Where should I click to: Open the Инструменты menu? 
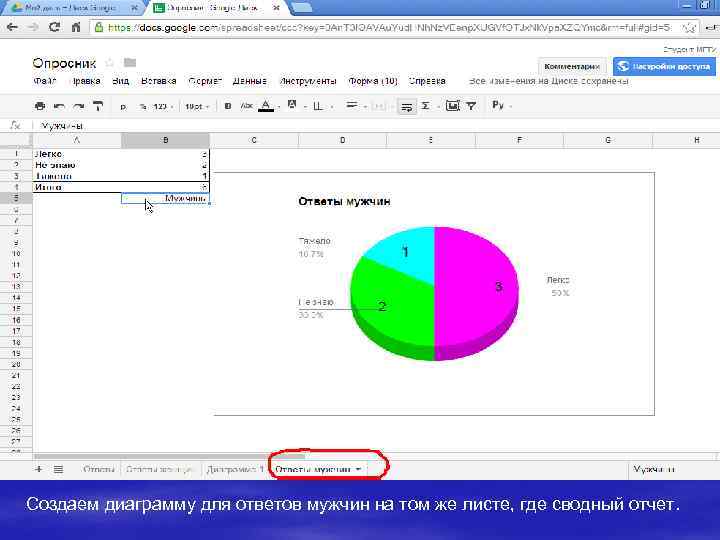coord(308,81)
